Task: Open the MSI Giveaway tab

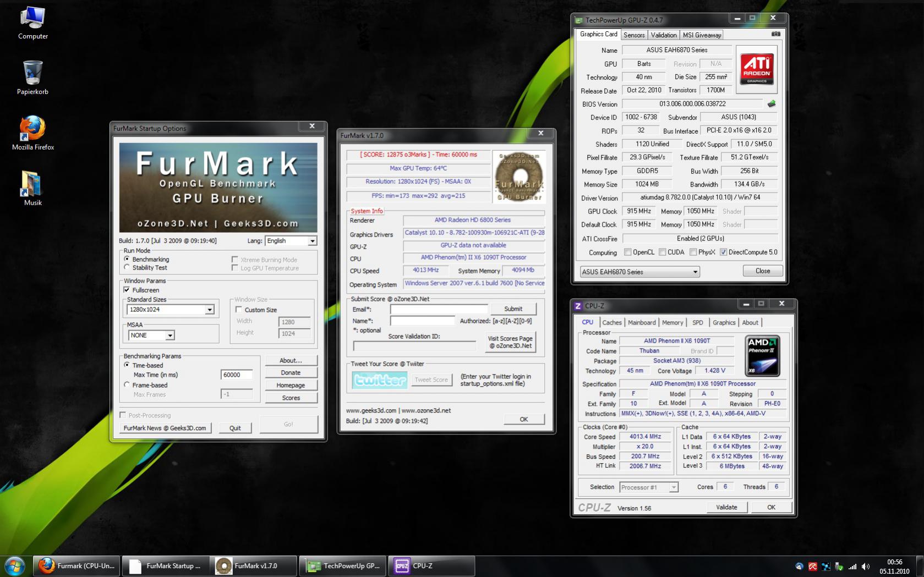Action: tap(702, 35)
